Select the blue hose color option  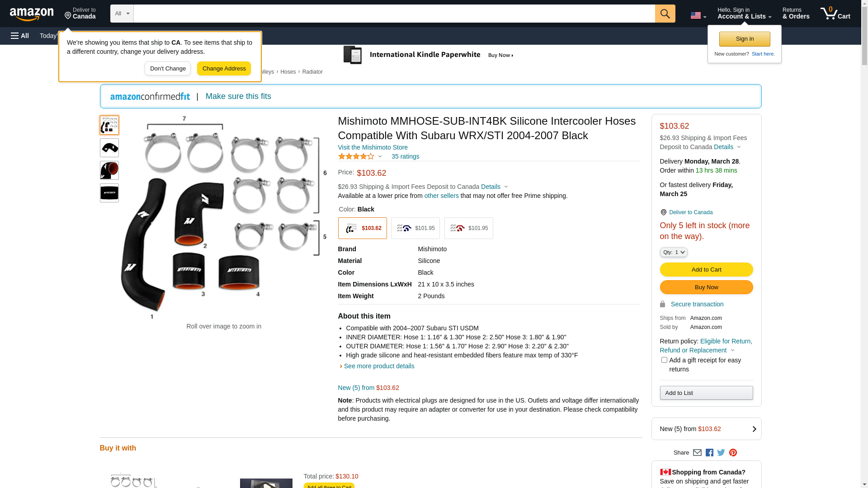click(415, 228)
